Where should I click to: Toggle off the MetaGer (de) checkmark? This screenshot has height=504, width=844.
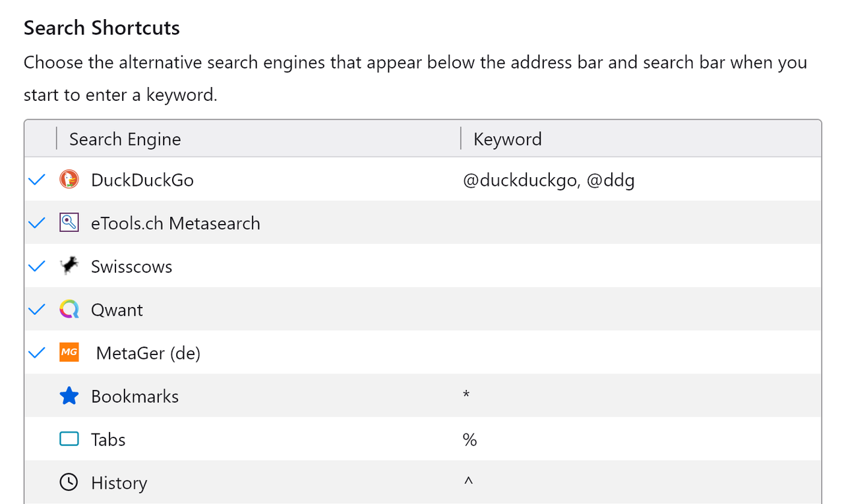38,352
